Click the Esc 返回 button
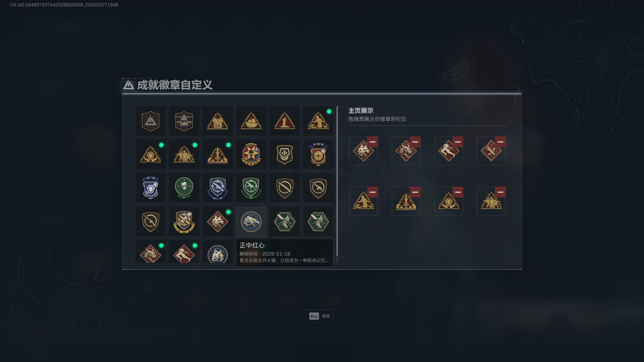 coord(319,316)
